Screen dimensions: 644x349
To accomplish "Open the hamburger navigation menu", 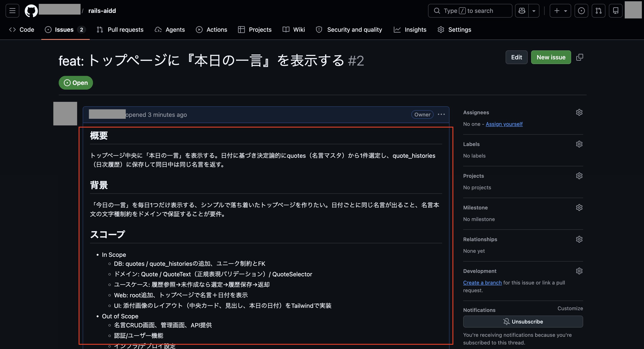I will [x=12, y=11].
